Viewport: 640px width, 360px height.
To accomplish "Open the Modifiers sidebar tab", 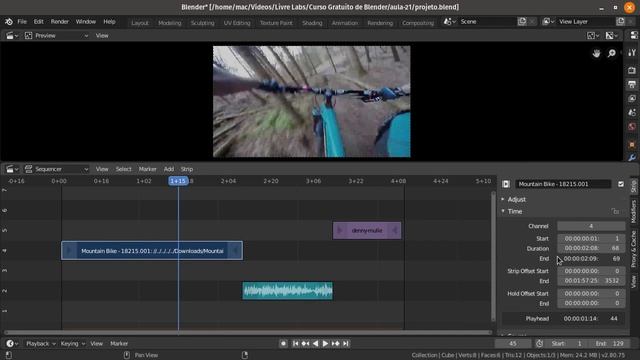I will (633, 211).
